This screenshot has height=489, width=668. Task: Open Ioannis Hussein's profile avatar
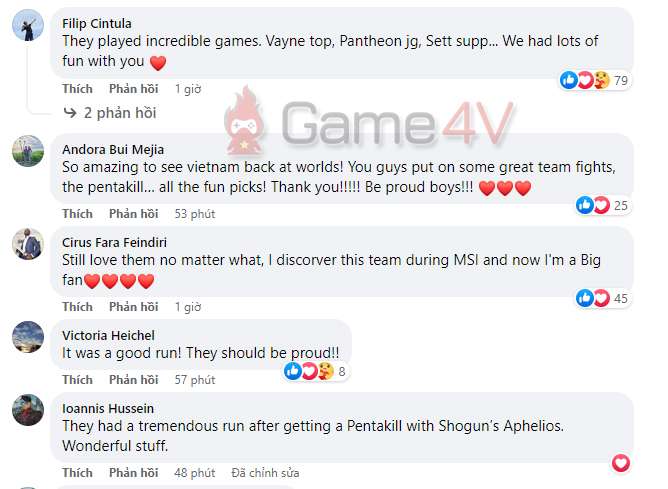point(28,410)
